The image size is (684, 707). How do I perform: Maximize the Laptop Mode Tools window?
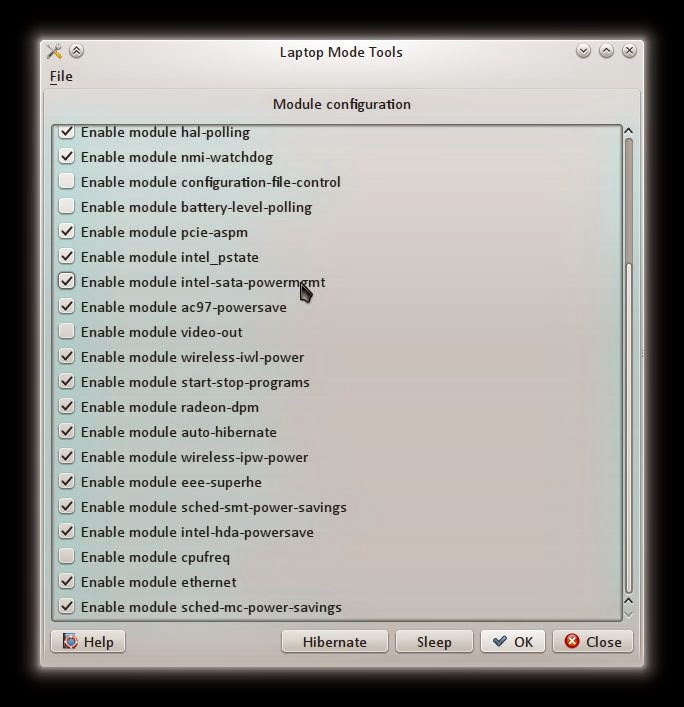tap(606, 51)
